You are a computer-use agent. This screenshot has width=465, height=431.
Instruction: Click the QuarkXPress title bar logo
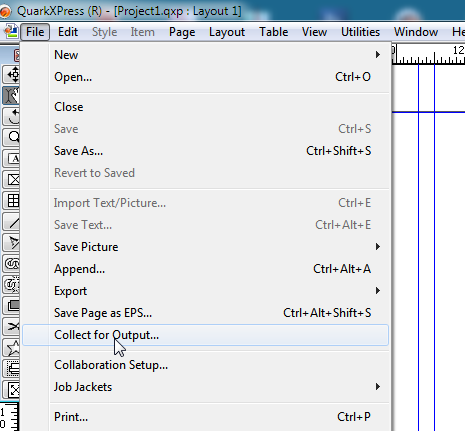[5, 12]
